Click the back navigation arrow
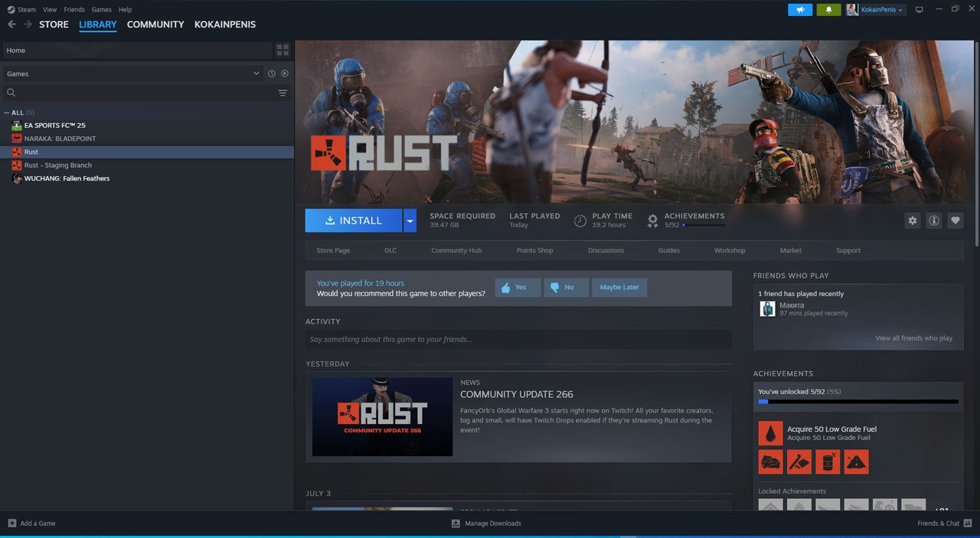The height and width of the screenshot is (538, 980). [x=11, y=24]
